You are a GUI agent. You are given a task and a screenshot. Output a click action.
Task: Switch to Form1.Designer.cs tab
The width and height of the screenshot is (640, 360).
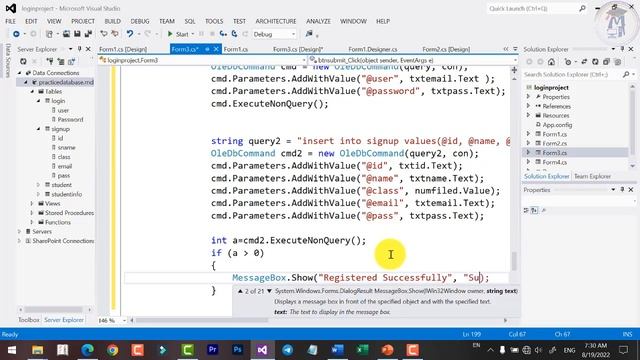tap(373, 49)
